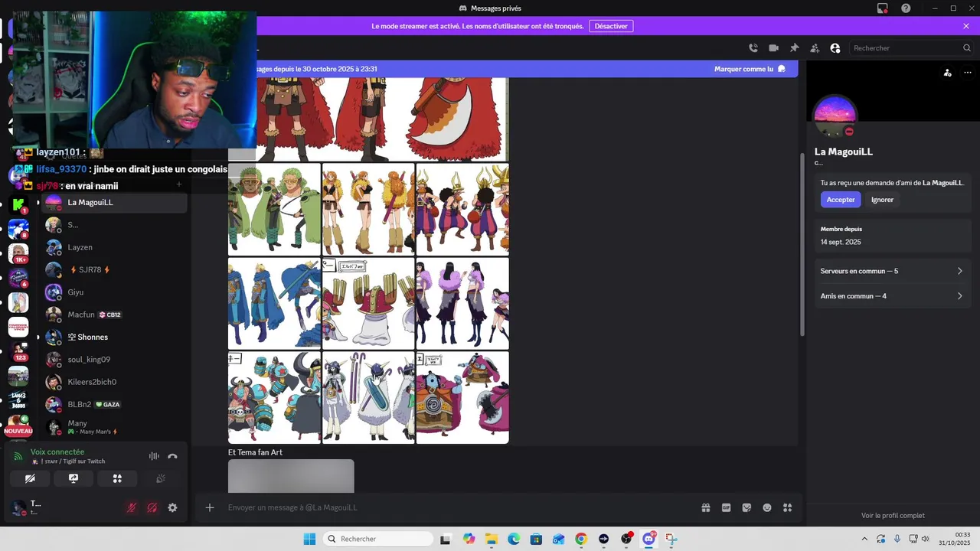Click the Rechercher field in Discord header
The image size is (980, 551).
pos(911,47)
